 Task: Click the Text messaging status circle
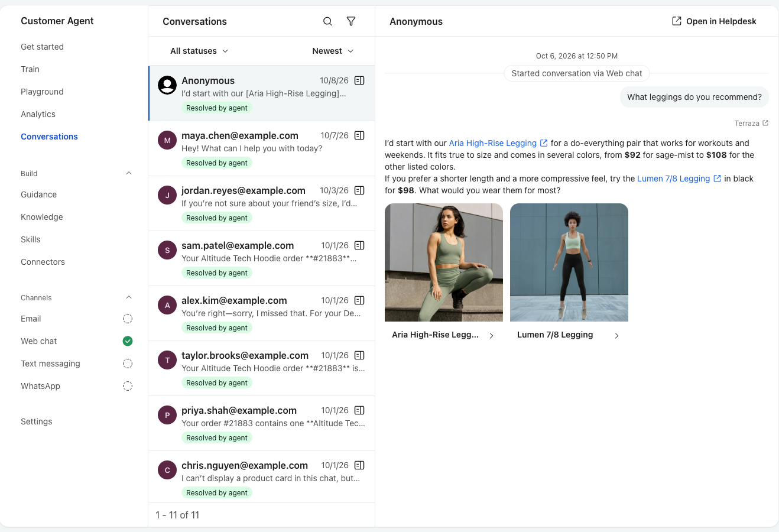tap(128, 364)
